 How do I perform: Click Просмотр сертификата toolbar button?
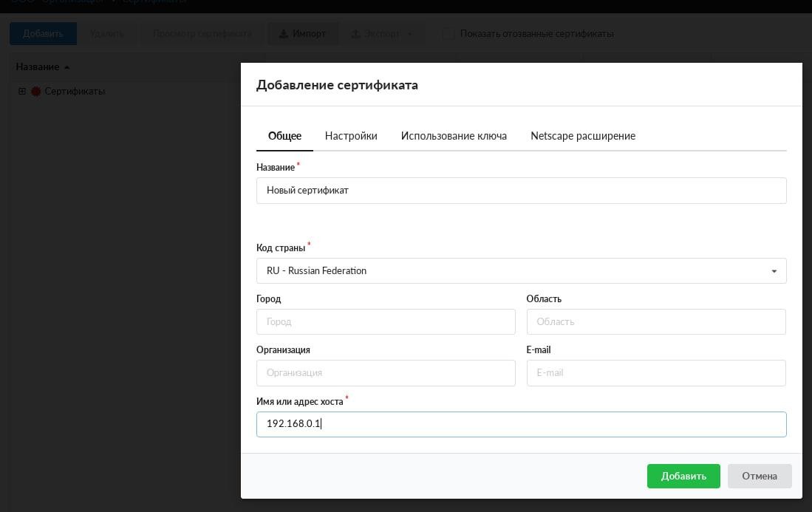[x=202, y=34]
